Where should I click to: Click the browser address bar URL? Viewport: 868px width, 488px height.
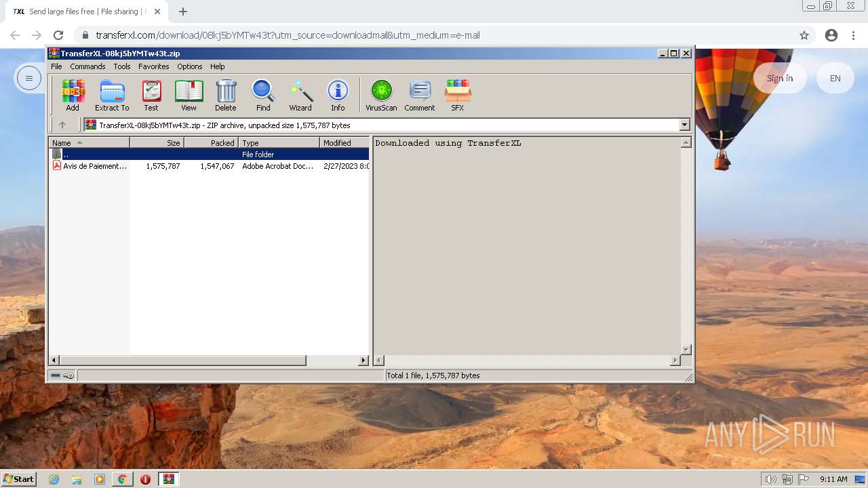pyautogui.click(x=288, y=35)
